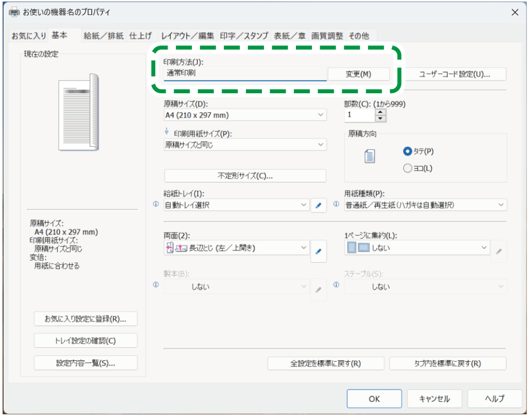Click the up arrow of the 部数 stepper
The image size is (530, 420).
pyautogui.click(x=380, y=112)
